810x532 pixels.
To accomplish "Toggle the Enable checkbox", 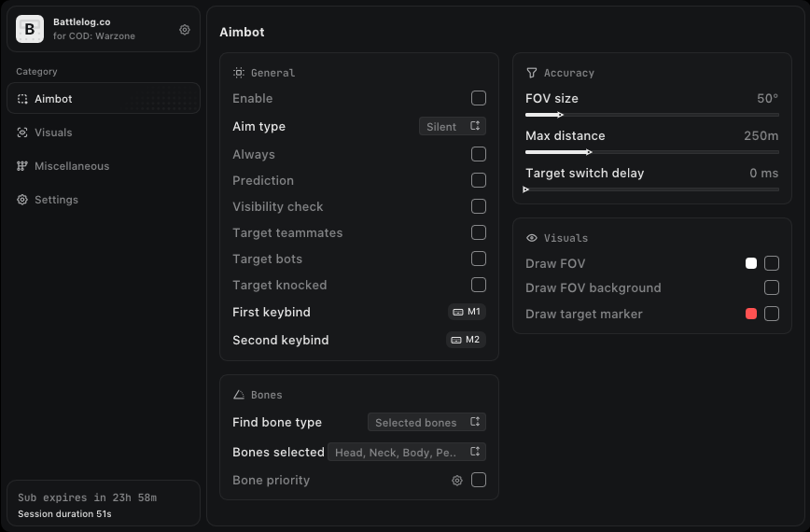I will point(479,98).
